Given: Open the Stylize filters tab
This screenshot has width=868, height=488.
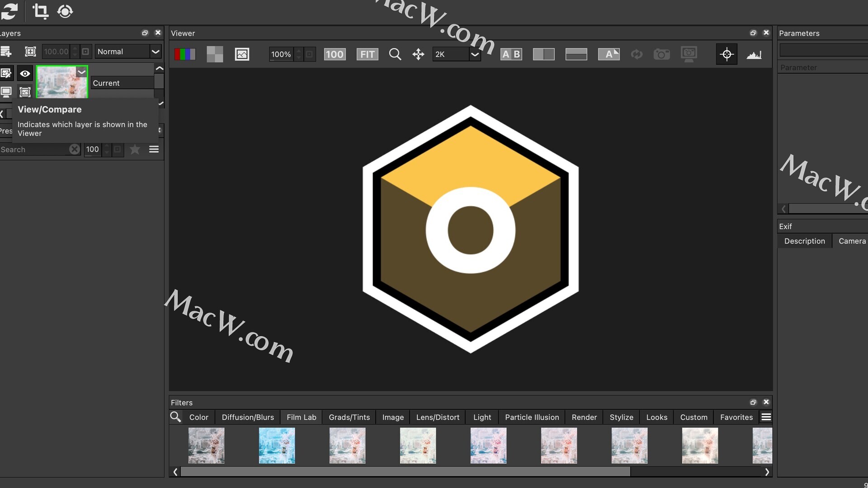Looking at the screenshot, I should (622, 417).
